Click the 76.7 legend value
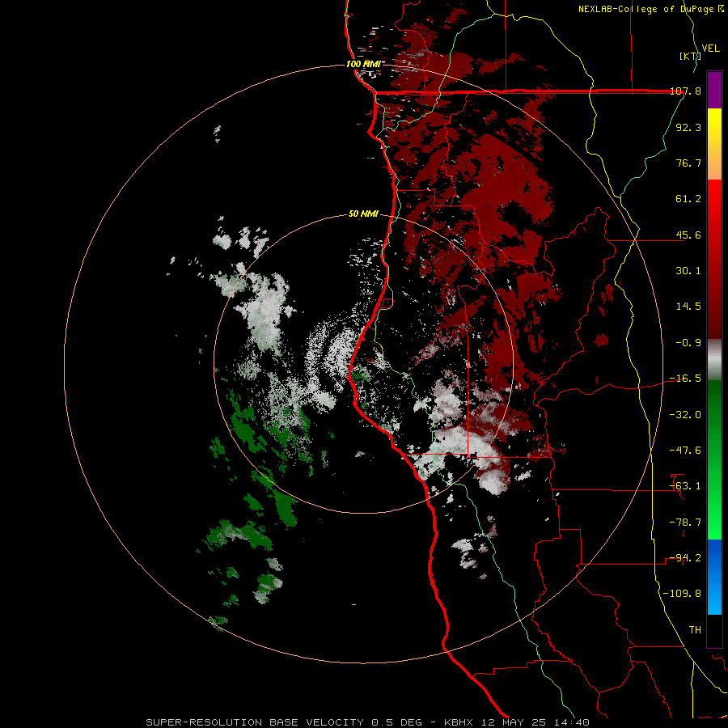This screenshot has width=728, height=728. [688, 163]
